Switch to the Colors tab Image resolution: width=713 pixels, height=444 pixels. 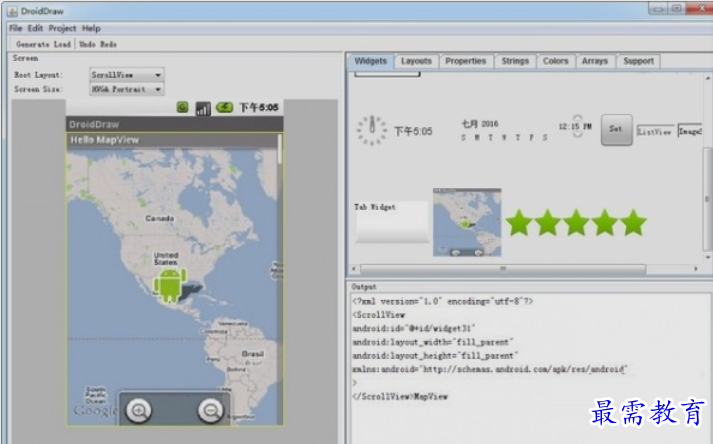tap(556, 61)
